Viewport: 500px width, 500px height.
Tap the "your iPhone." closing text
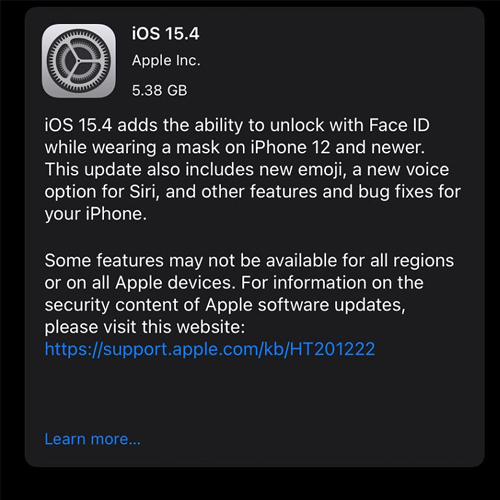[x=96, y=214]
